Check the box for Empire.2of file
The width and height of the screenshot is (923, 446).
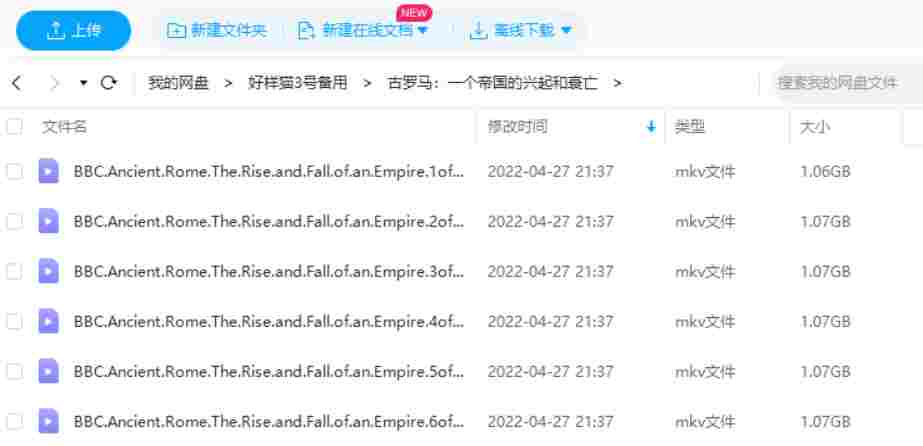(x=14, y=221)
